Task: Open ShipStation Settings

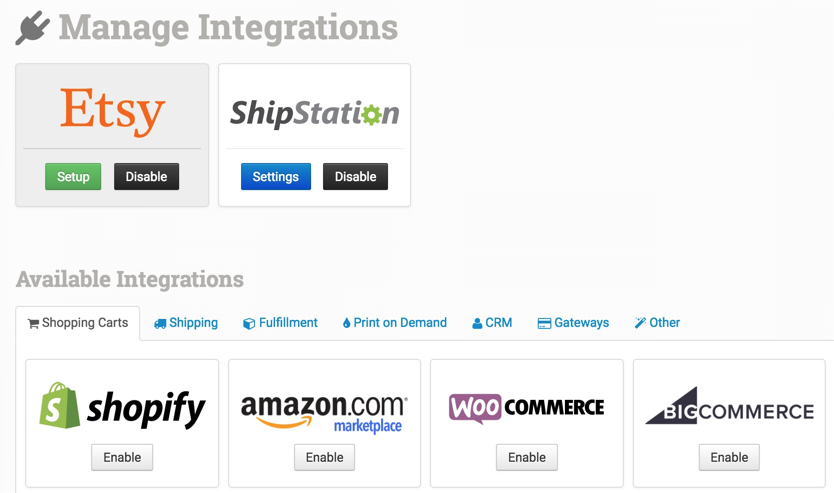Action: [275, 177]
